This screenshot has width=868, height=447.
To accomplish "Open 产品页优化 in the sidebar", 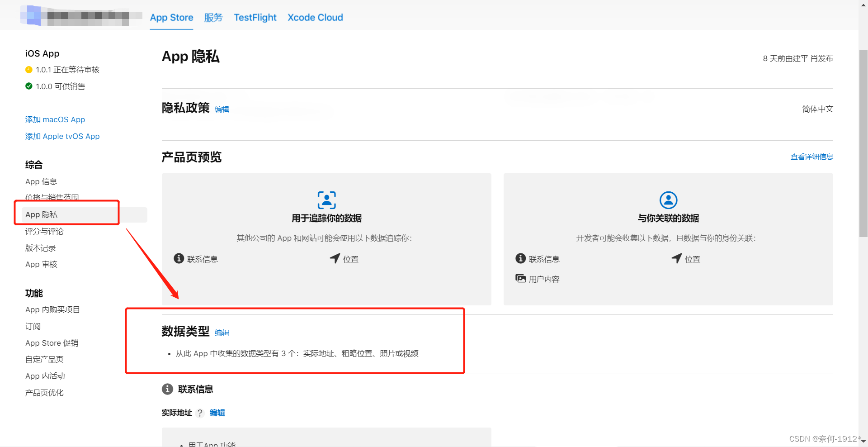I will [44, 393].
